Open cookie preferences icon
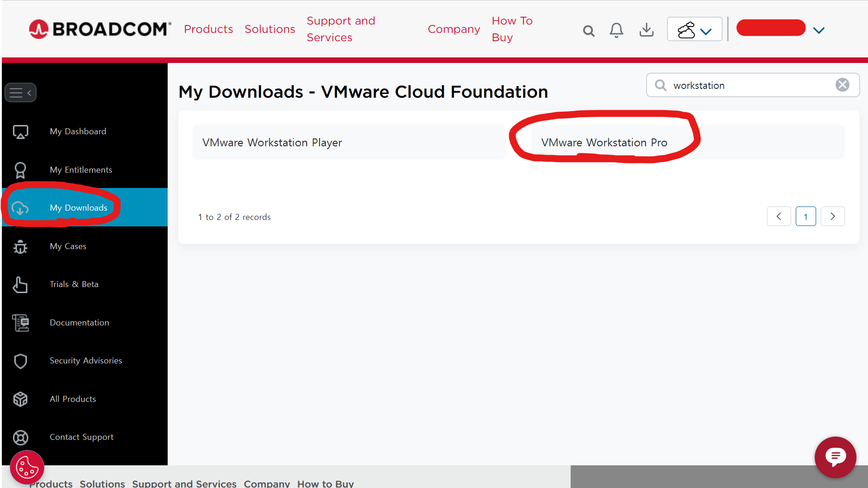 27,468
